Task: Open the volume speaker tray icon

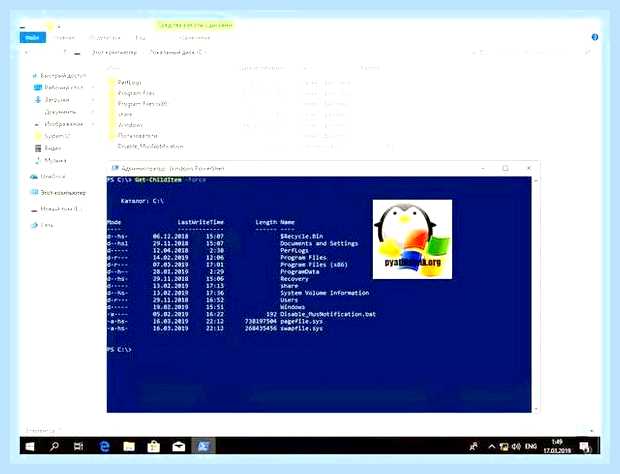Action: click(x=516, y=446)
